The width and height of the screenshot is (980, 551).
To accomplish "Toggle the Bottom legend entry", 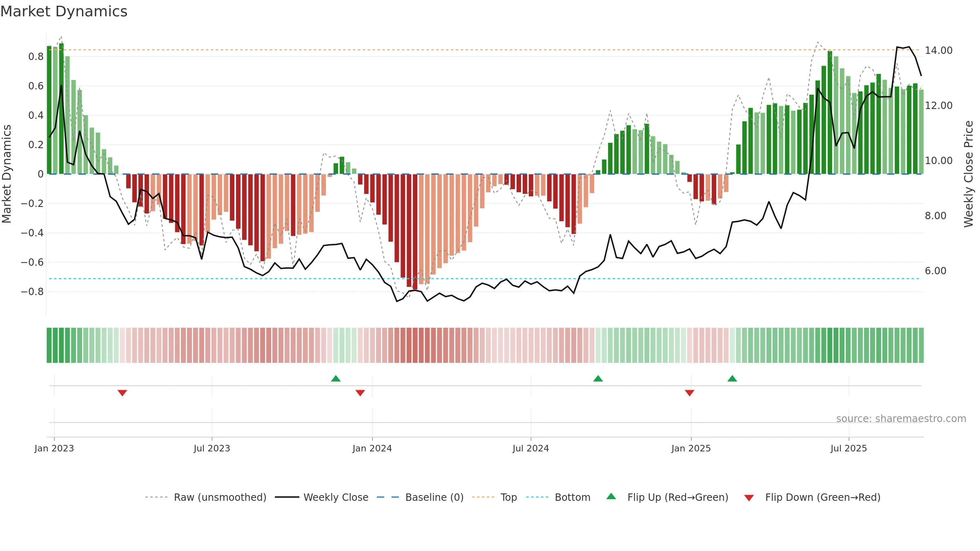I will (558, 497).
